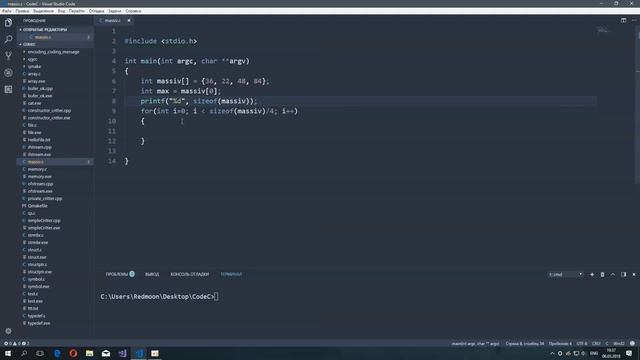Open the Go menu
This screenshot has width=640, height=360.
click(x=77, y=11)
